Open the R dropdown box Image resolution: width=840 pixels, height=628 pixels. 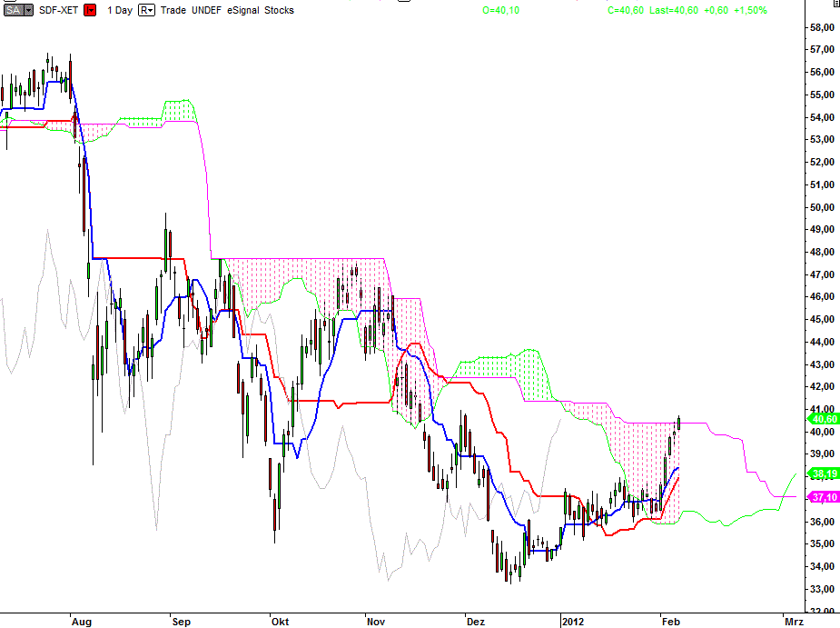coord(145,10)
